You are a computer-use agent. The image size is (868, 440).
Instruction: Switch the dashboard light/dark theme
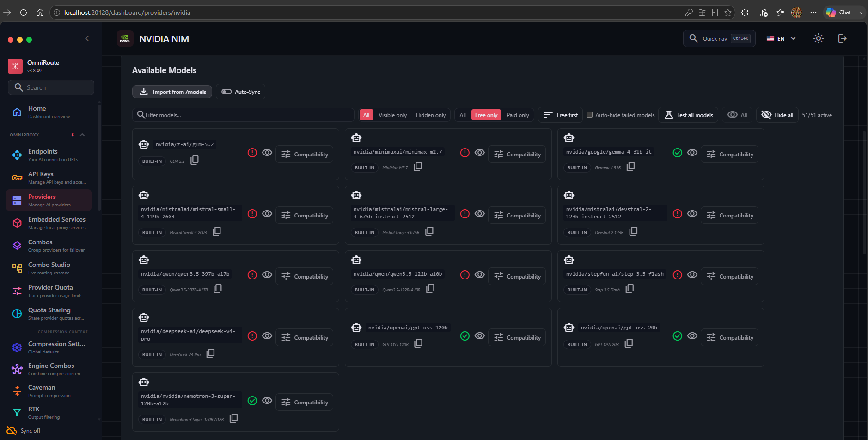pos(819,38)
